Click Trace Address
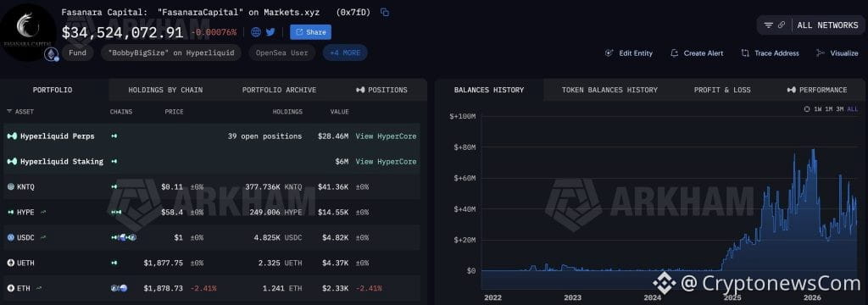The image size is (868, 305). (x=770, y=53)
